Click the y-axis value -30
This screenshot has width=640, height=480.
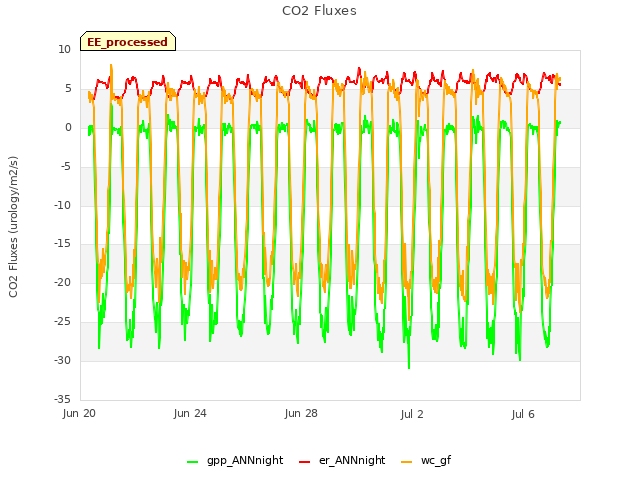62,360
